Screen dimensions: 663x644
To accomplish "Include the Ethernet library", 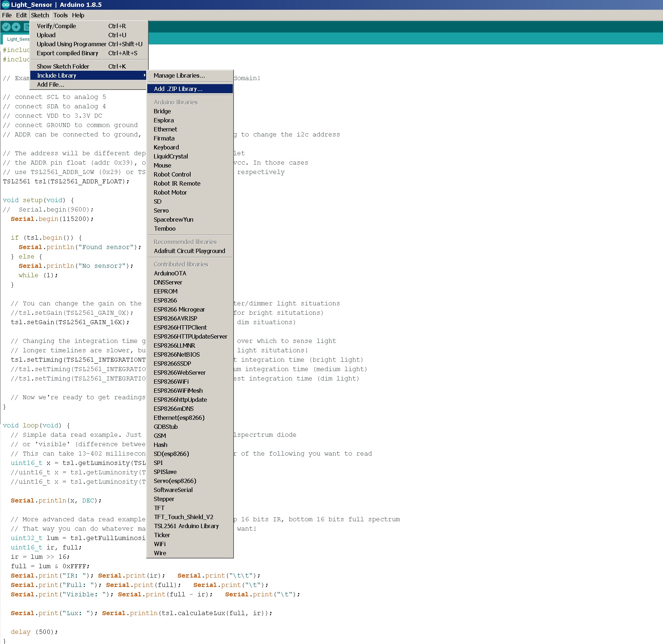I will point(190,129).
